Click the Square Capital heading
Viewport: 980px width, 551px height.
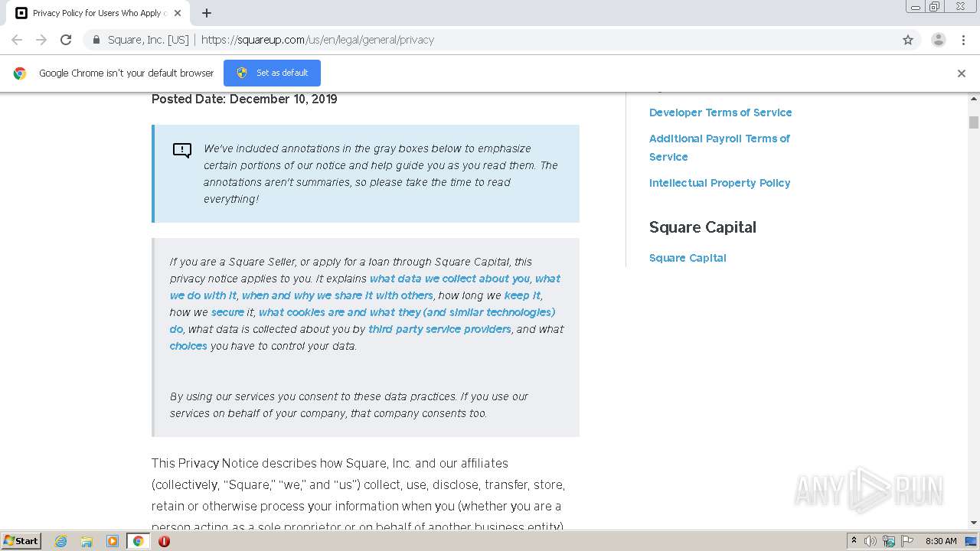click(x=703, y=227)
